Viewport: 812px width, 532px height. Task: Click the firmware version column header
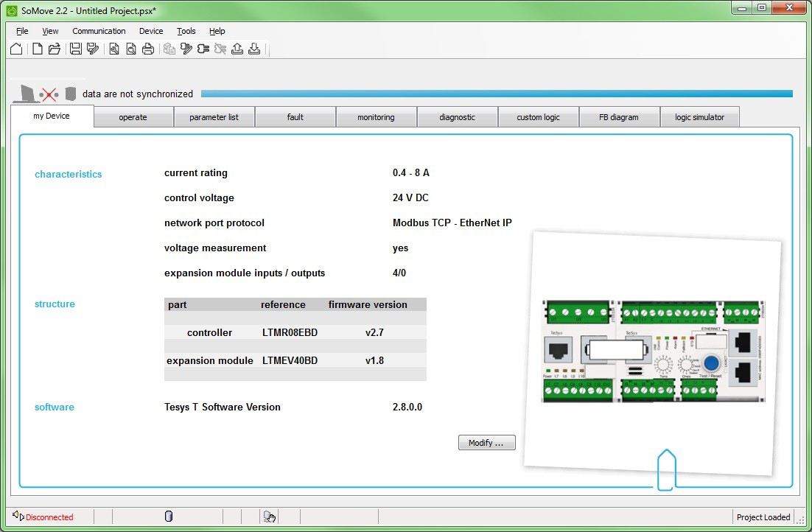[368, 304]
